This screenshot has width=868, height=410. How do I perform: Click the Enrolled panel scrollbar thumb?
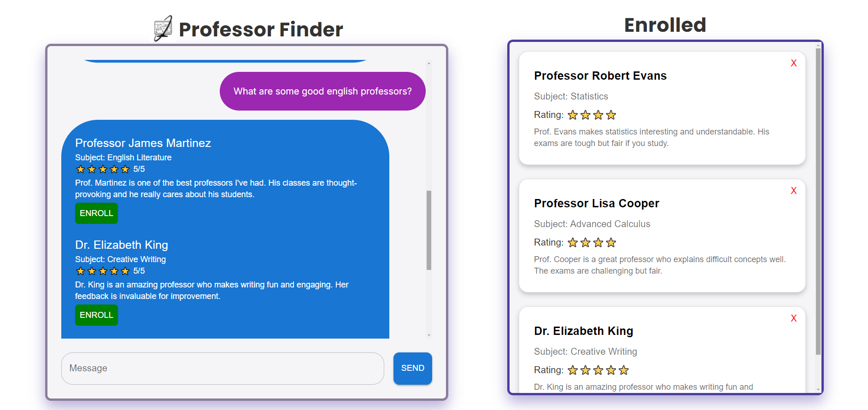tap(818, 201)
